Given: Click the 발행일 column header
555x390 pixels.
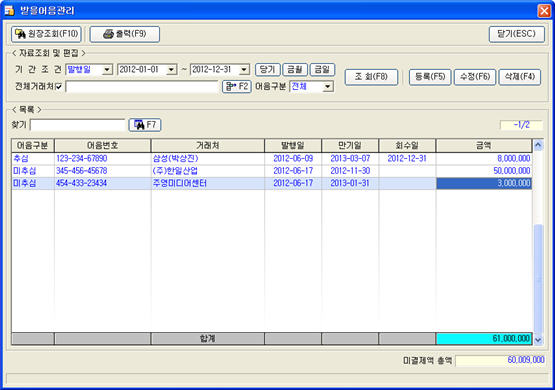Looking at the screenshot, I should [x=293, y=145].
